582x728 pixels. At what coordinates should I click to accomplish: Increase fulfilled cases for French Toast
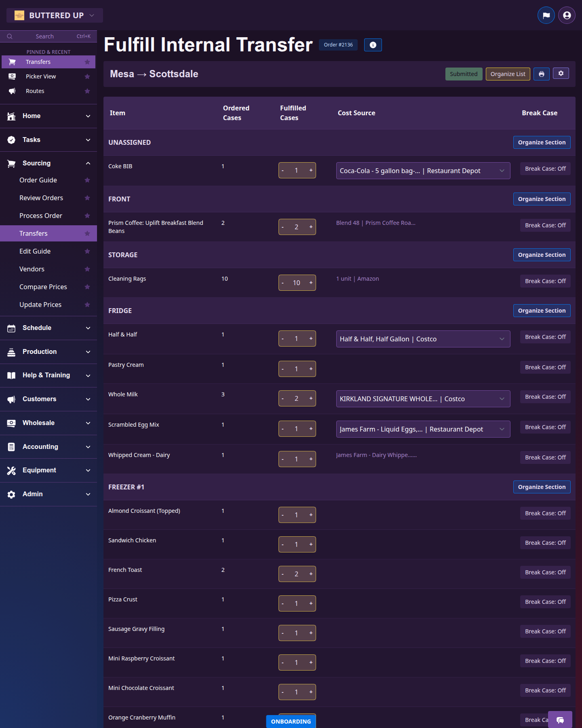[311, 574]
